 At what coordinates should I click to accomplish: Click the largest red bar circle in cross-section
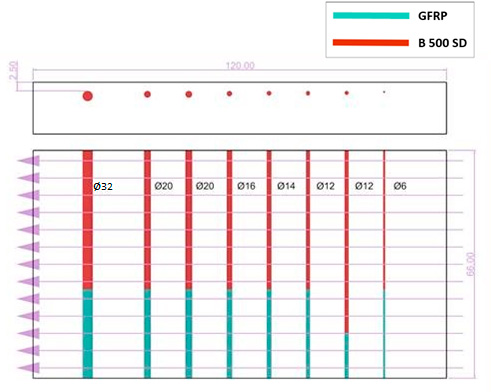(88, 96)
